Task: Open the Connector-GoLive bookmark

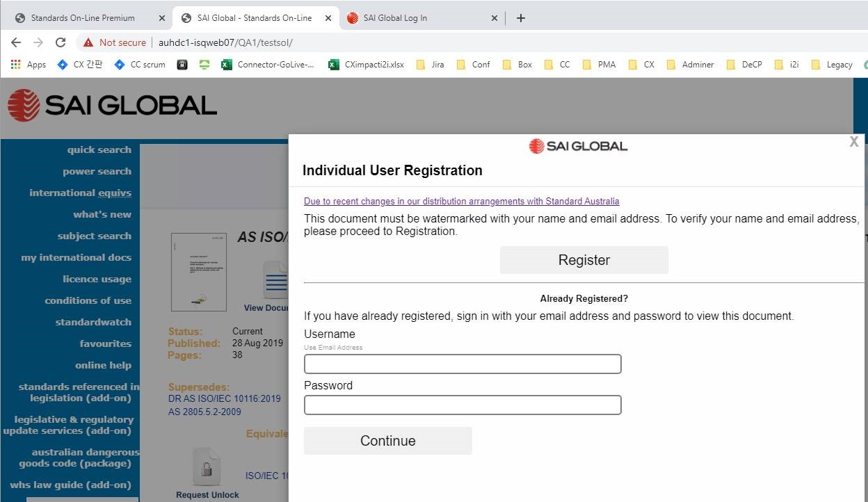Action: [x=268, y=65]
